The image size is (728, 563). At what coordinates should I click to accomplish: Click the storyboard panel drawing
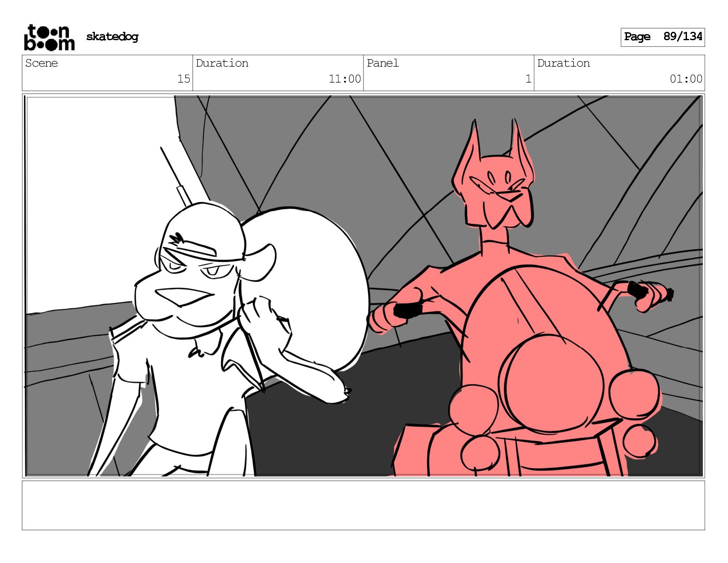pyautogui.click(x=363, y=286)
